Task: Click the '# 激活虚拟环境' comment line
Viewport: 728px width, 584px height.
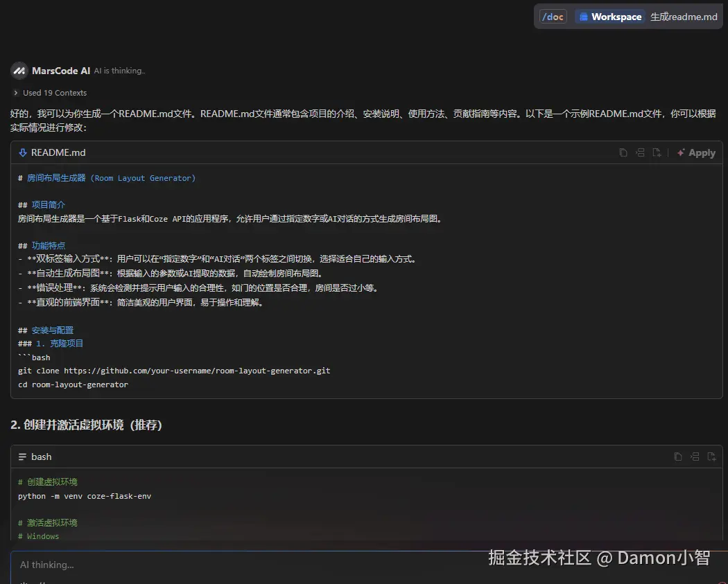Action: [x=48, y=523]
